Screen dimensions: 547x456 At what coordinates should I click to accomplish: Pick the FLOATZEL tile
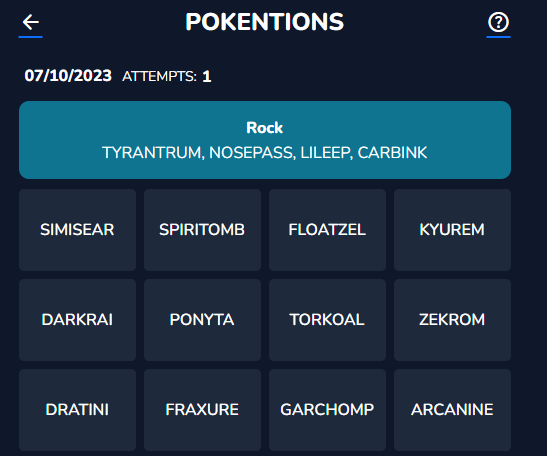tap(327, 230)
